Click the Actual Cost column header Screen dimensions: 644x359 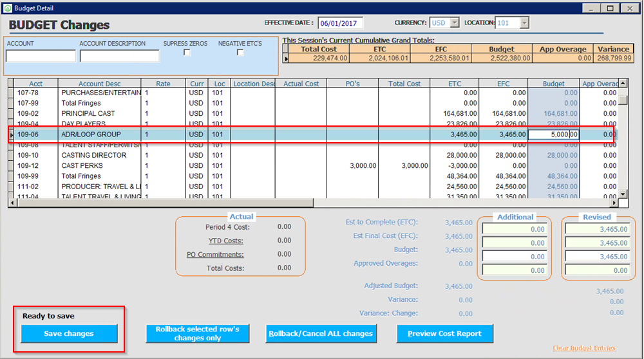(x=301, y=84)
